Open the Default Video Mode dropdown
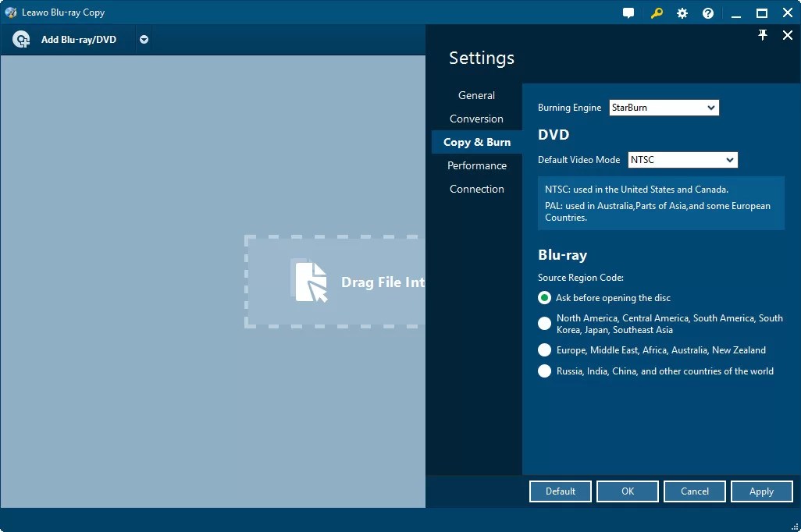Viewport: 801px width, 532px height. coord(682,160)
